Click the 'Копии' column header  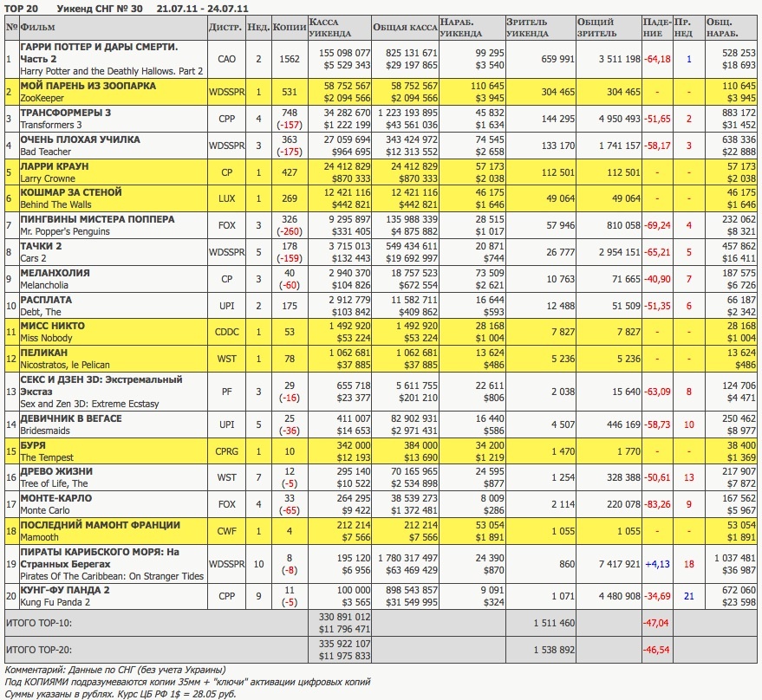point(290,27)
